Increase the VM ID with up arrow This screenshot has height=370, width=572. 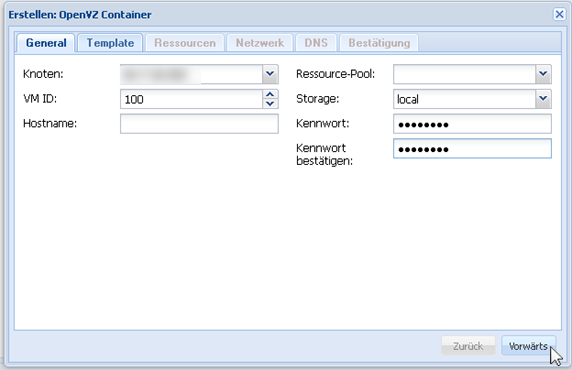pyautogui.click(x=270, y=94)
